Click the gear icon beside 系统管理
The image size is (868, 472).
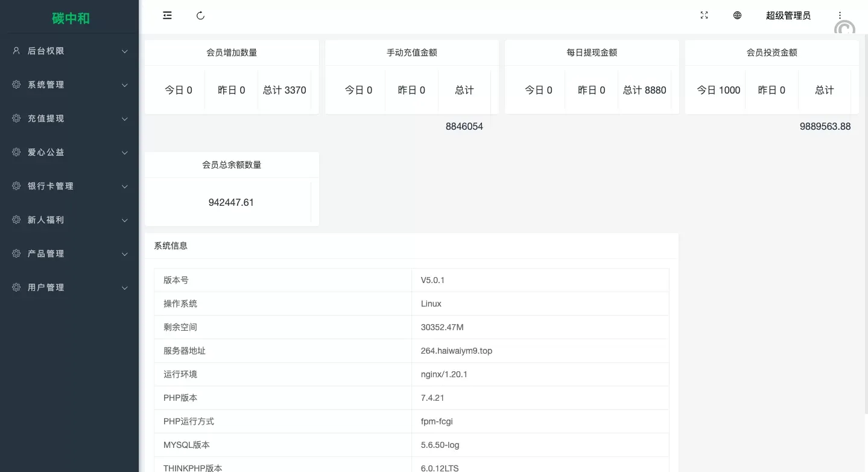16,85
